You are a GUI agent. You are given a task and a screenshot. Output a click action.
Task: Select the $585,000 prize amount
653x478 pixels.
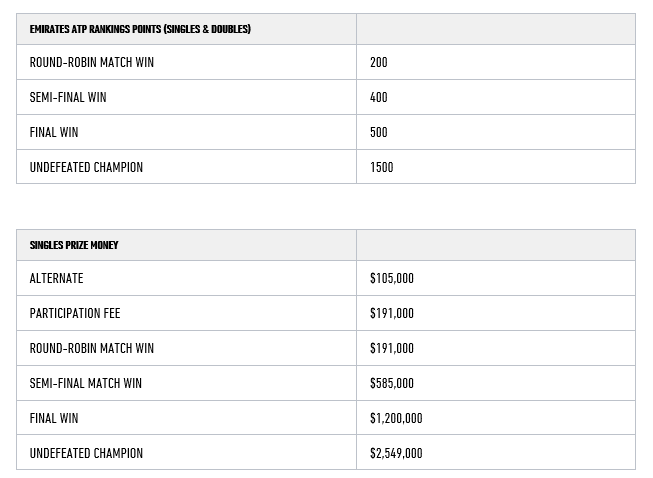[x=392, y=383]
